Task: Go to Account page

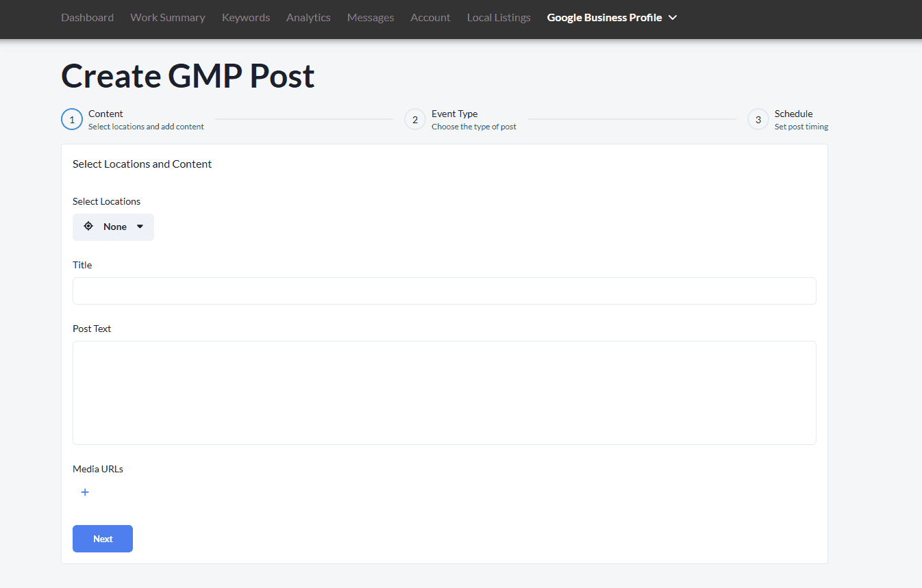Action: (430, 18)
